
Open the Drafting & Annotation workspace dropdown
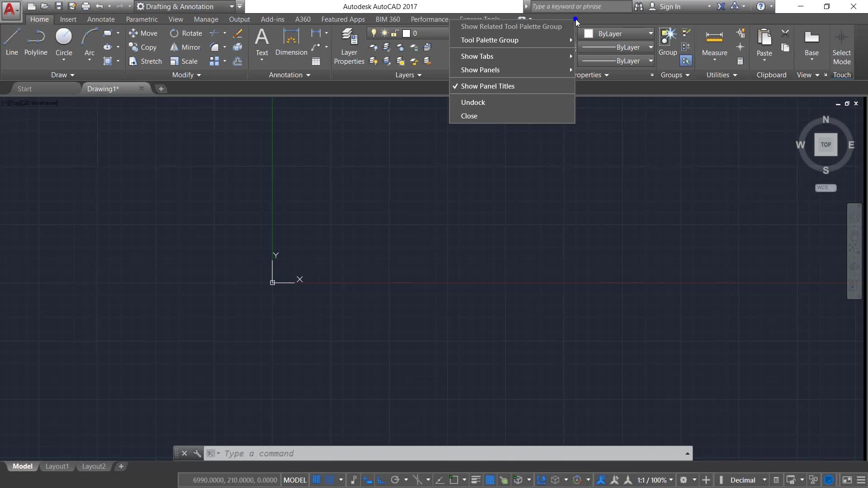[x=185, y=6]
